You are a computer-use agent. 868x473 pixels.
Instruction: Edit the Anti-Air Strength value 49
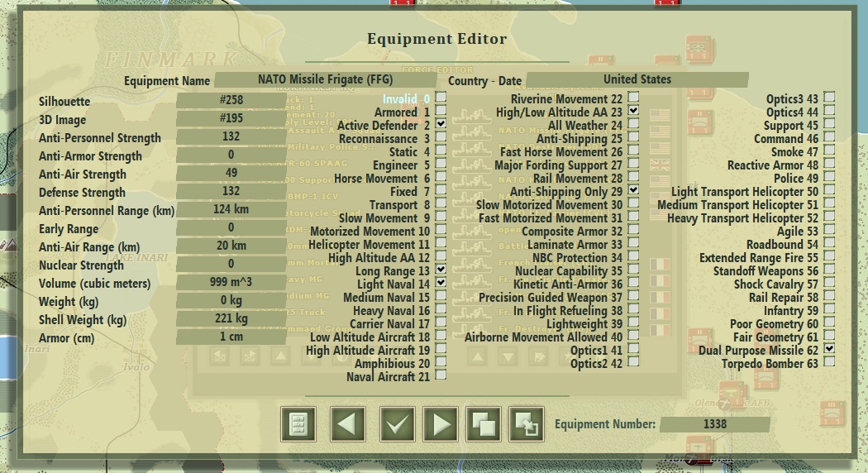231,173
